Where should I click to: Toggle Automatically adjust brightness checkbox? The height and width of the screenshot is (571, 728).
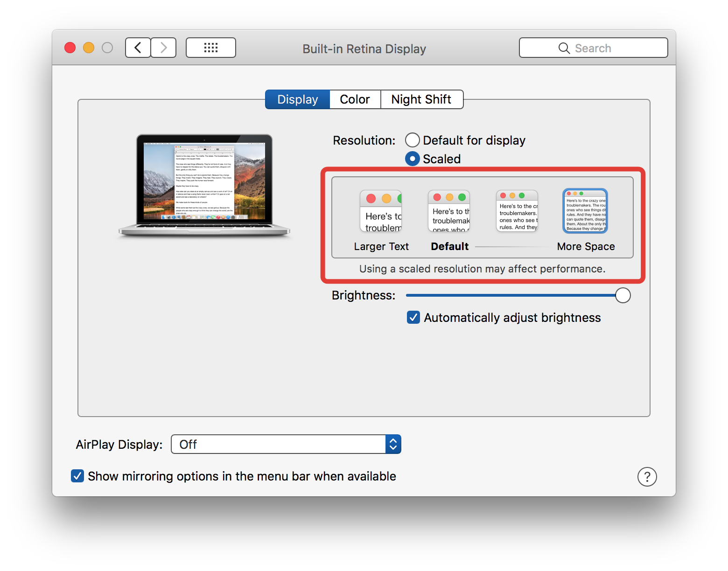[x=413, y=317]
